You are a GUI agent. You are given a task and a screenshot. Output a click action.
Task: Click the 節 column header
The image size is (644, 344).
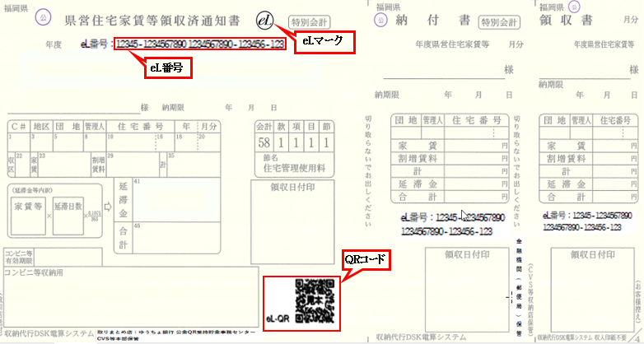tap(326, 127)
